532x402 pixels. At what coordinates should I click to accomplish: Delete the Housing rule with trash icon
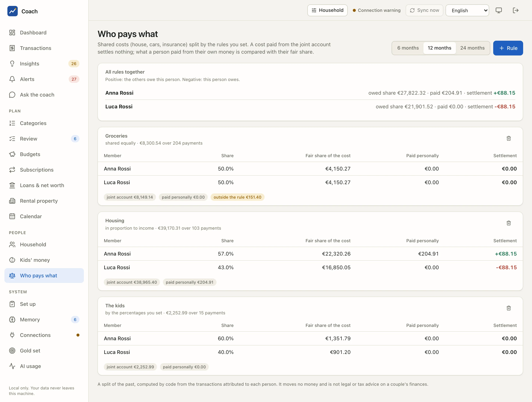pyautogui.click(x=508, y=223)
